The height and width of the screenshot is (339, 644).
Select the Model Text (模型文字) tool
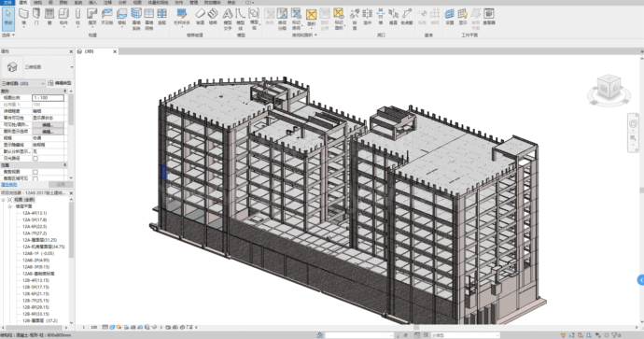228,19
